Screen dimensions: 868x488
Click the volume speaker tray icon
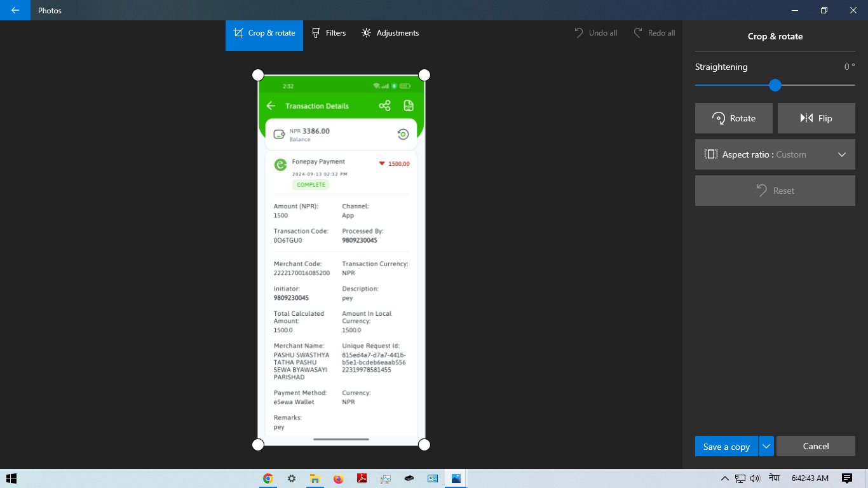tap(755, 478)
